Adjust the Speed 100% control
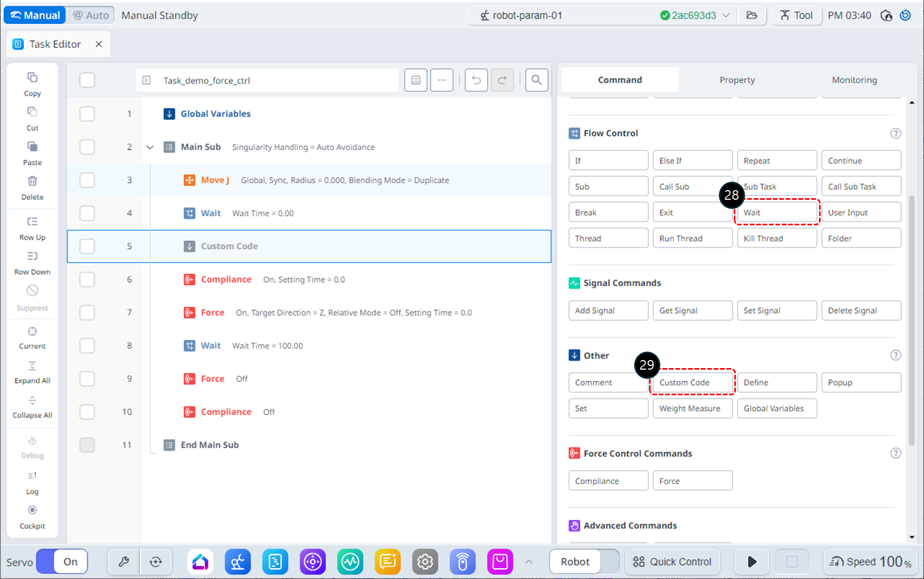Screen dimensions: 924x579 pos(870,561)
